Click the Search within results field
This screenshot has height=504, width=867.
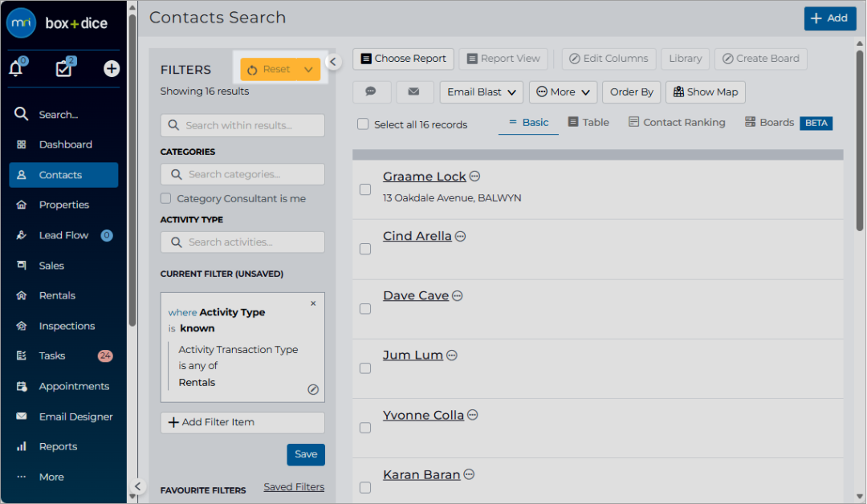(x=242, y=125)
